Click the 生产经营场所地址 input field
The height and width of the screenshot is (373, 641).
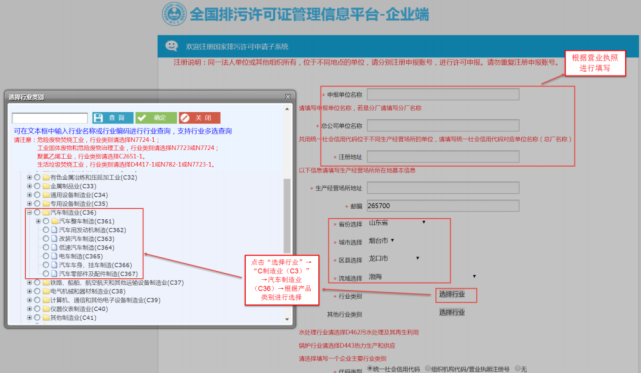443,188
